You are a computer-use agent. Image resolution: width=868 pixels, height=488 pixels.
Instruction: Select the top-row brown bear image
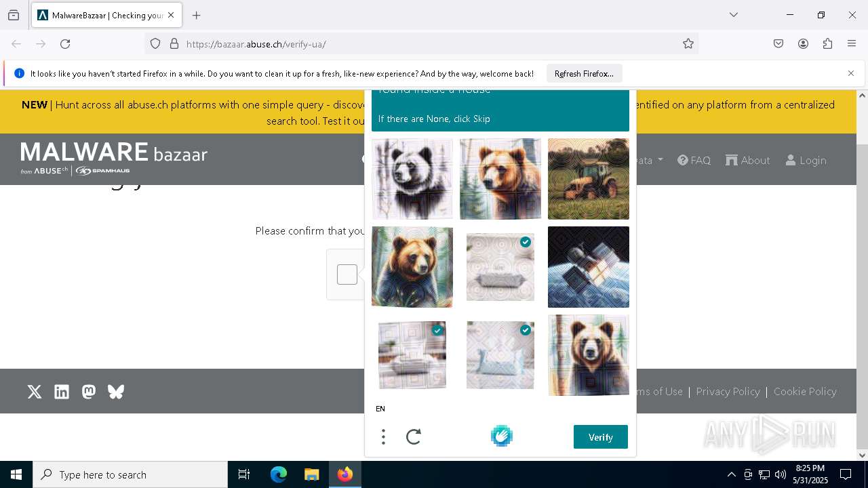(500, 179)
